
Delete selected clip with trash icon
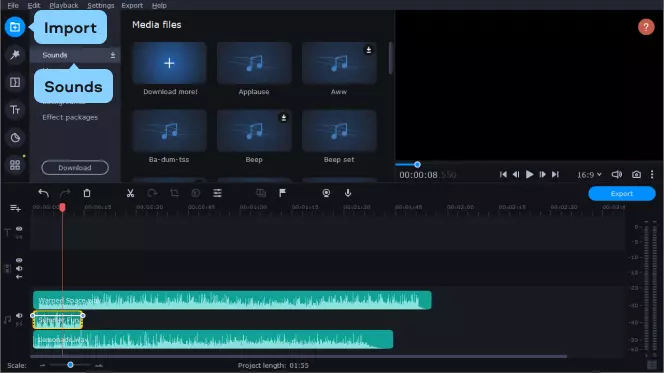click(87, 193)
